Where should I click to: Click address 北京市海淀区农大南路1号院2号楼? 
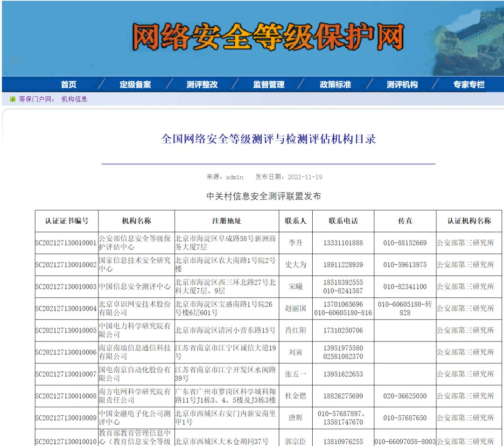pyautogui.click(x=226, y=265)
